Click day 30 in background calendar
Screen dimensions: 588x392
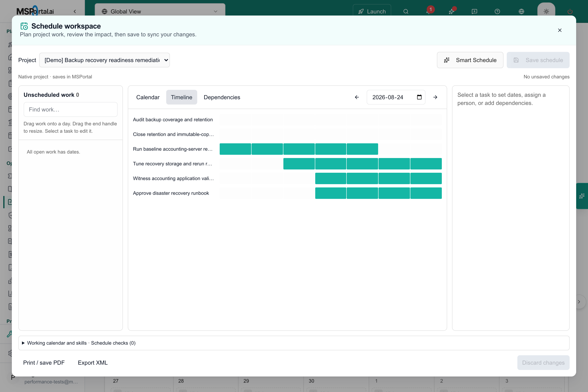point(311,381)
